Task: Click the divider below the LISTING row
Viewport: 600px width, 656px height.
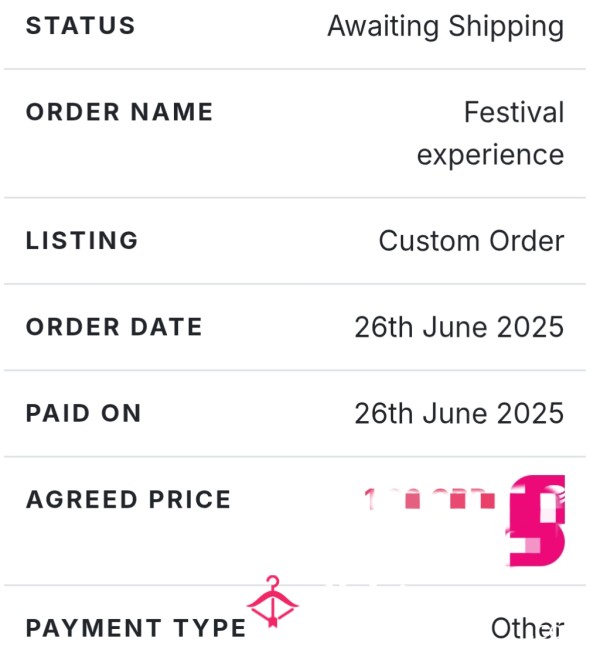Action: click(295, 284)
